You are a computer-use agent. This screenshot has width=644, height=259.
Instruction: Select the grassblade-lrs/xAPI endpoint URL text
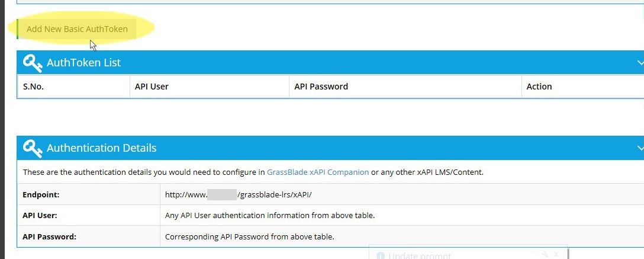pyautogui.click(x=238, y=194)
